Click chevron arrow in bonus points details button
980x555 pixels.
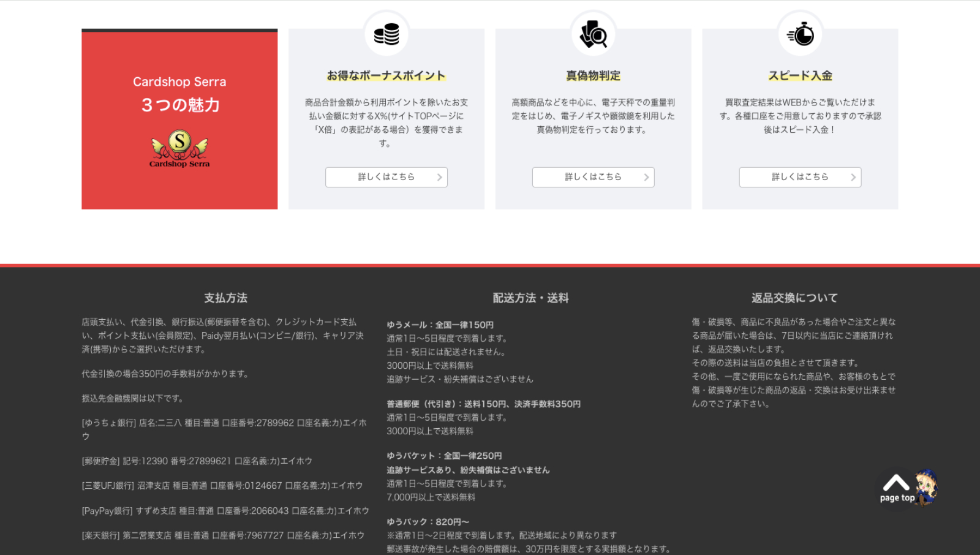click(439, 177)
